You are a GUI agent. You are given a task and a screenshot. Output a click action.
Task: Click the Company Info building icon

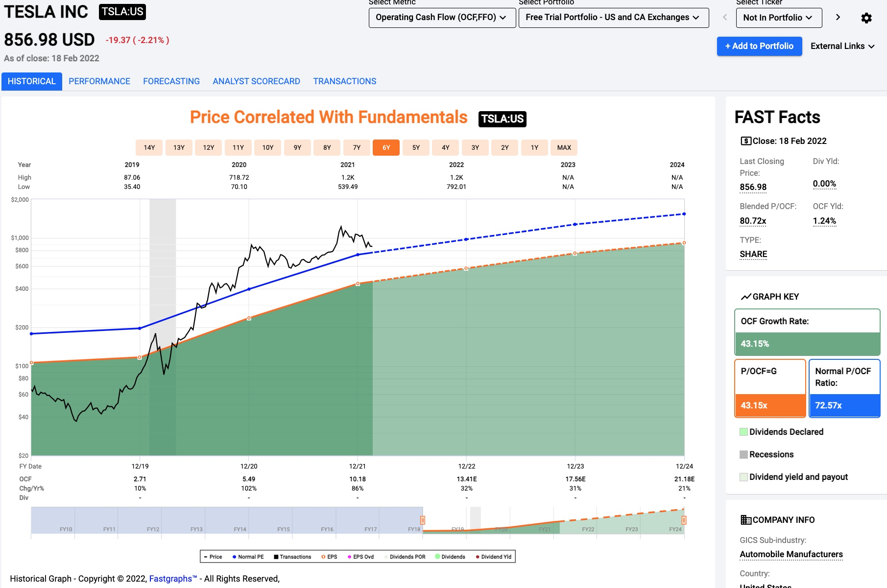745,520
